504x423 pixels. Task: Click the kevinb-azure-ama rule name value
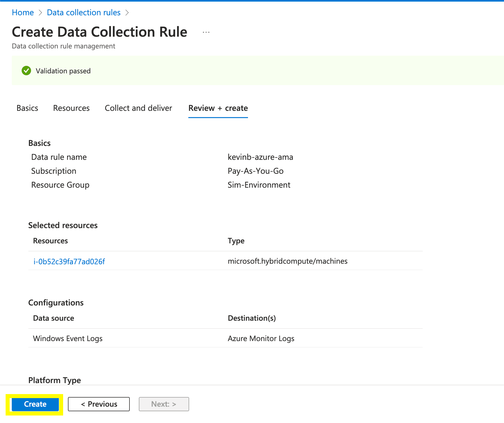click(x=260, y=157)
